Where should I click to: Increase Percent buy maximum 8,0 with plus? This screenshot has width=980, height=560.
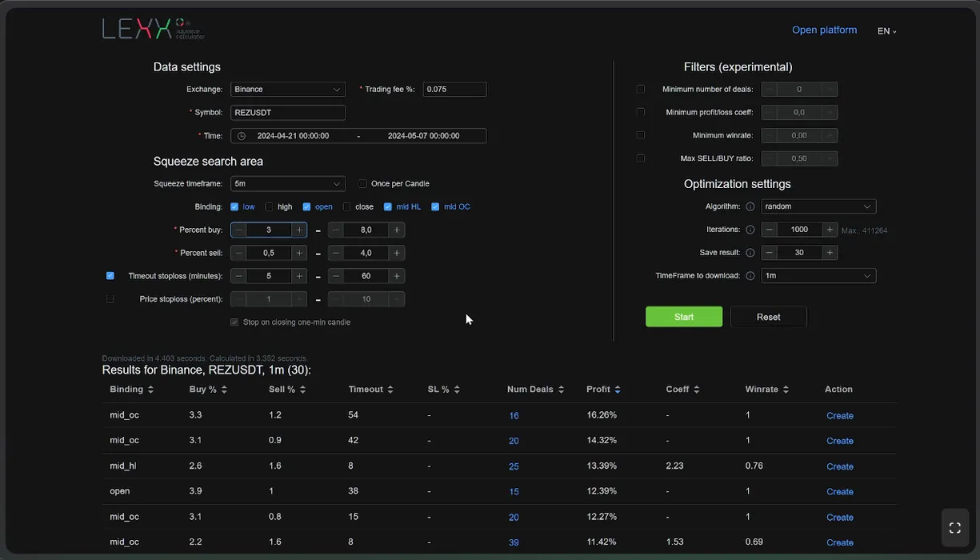(x=397, y=230)
